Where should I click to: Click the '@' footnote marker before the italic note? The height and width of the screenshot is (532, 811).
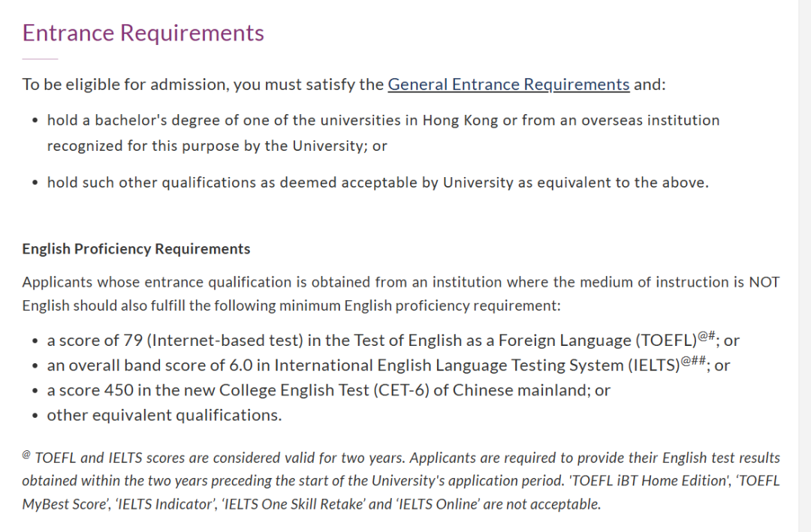(x=26, y=455)
